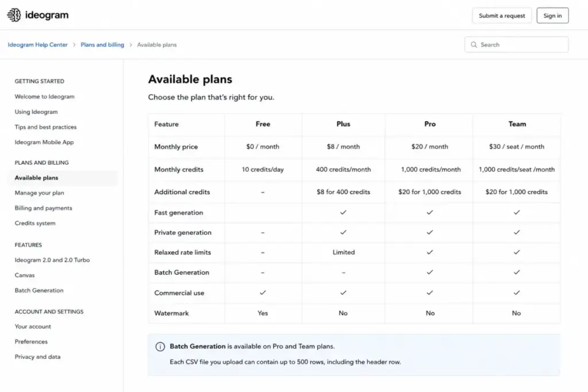Click the $8 / month price cell
This screenshot has width=588, height=392.
click(x=343, y=146)
